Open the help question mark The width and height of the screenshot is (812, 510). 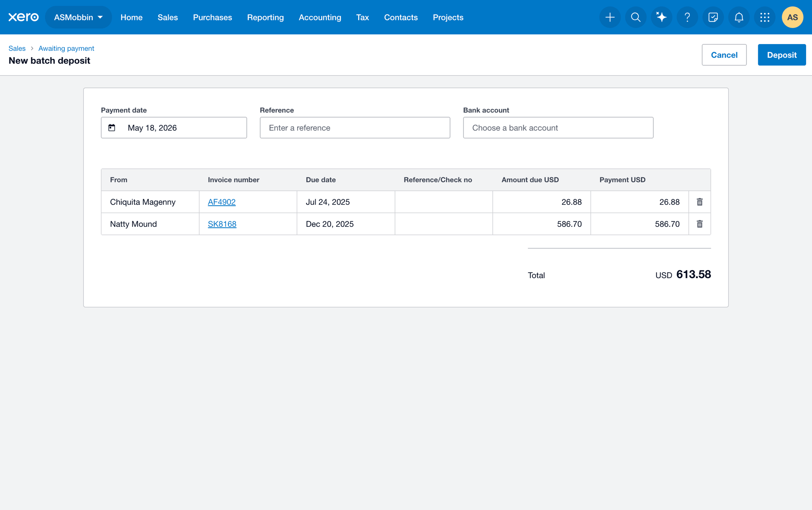[x=687, y=17]
